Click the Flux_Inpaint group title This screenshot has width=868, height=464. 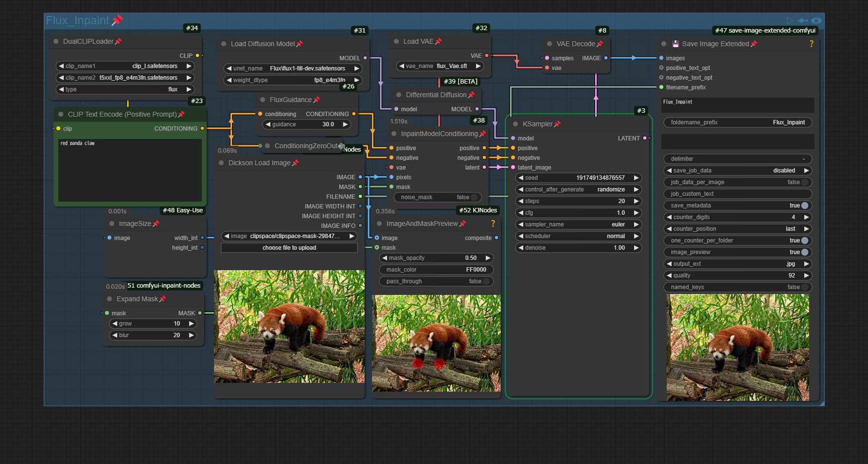pyautogui.click(x=77, y=20)
